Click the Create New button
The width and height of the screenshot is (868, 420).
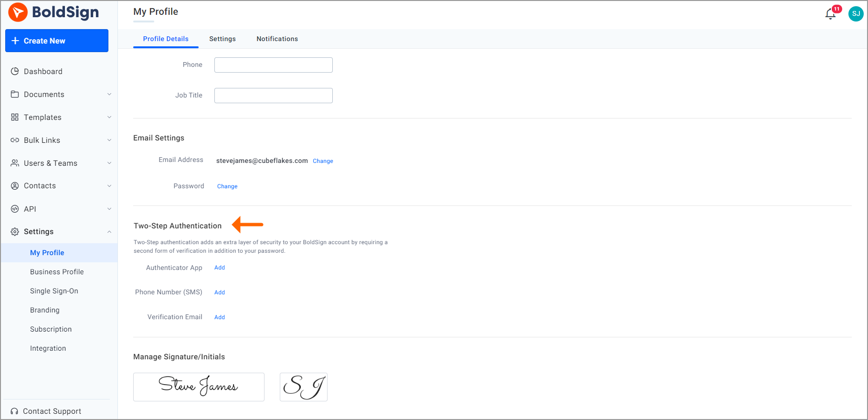pos(56,41)
